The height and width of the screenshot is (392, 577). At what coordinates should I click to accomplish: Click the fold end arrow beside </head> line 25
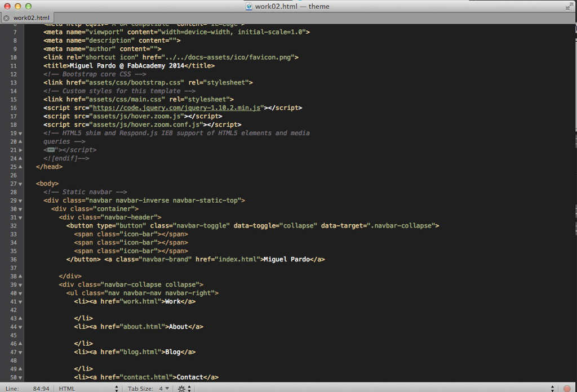tap(20, 167)
